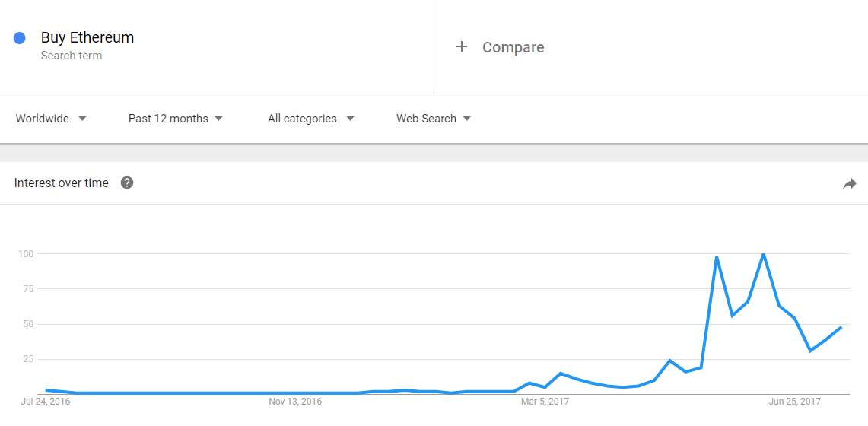Click the Interest over time heading
868x426 pixels.
[x=62, y=183]
